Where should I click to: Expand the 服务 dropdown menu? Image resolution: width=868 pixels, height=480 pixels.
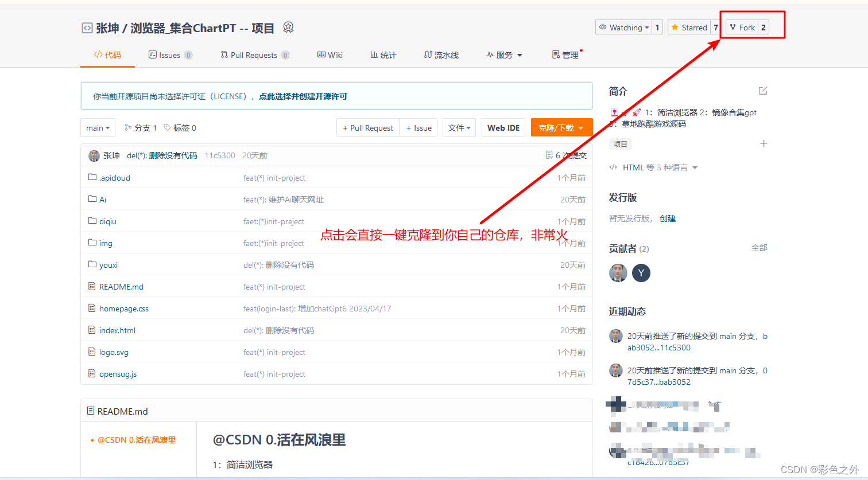(504, 55)
